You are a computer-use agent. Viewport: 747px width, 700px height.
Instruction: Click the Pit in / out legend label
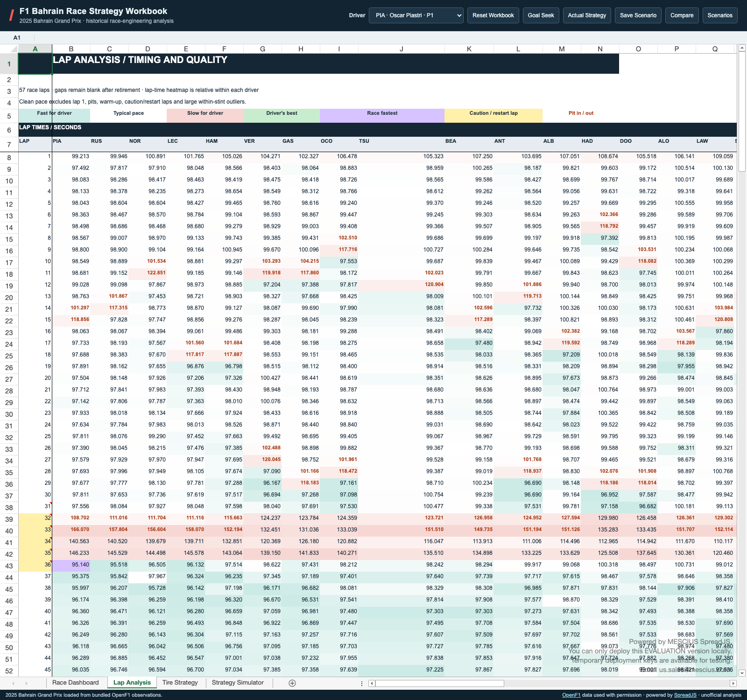[x=581, y=113]
